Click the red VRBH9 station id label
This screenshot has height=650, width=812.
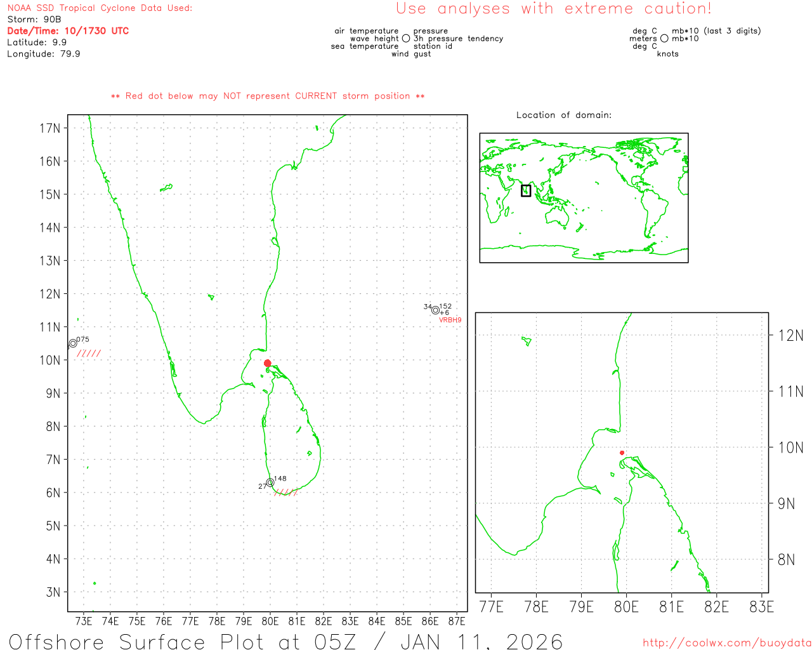[450, 321]
